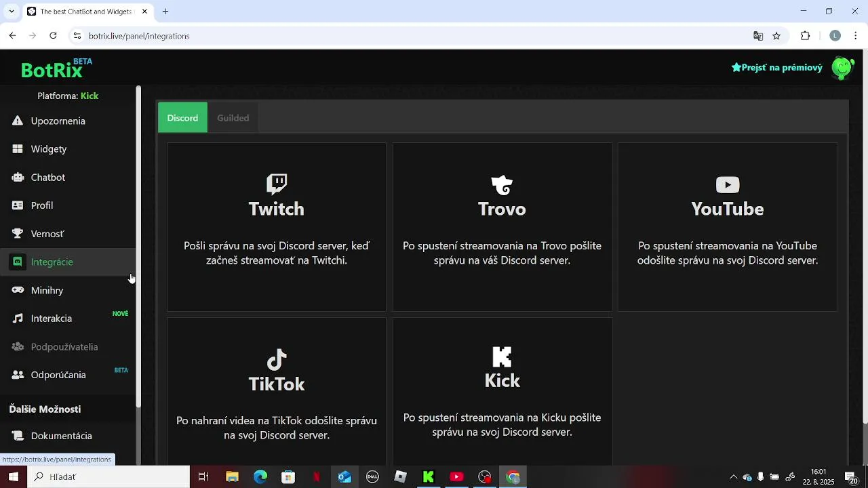This screenshot has height=488, width=868.
Task: Open Roblox from the taskbar
Action: pyautogui.click(x=401, y=477)
